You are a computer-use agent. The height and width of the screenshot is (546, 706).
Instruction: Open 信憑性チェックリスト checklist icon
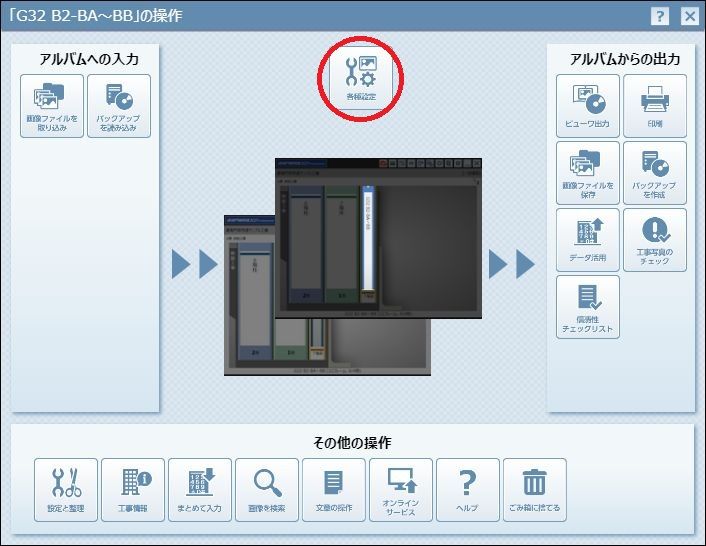pos(587,307)
